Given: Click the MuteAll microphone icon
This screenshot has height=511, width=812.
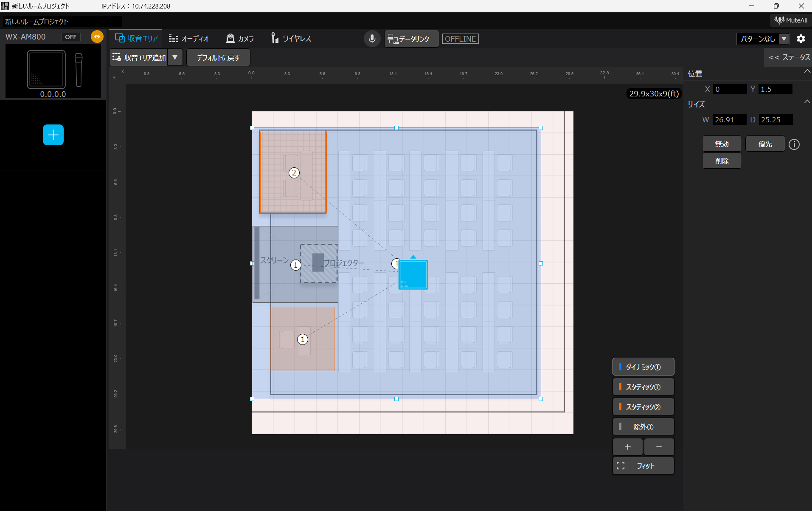Looking at the screenshot, I should 779,20.
